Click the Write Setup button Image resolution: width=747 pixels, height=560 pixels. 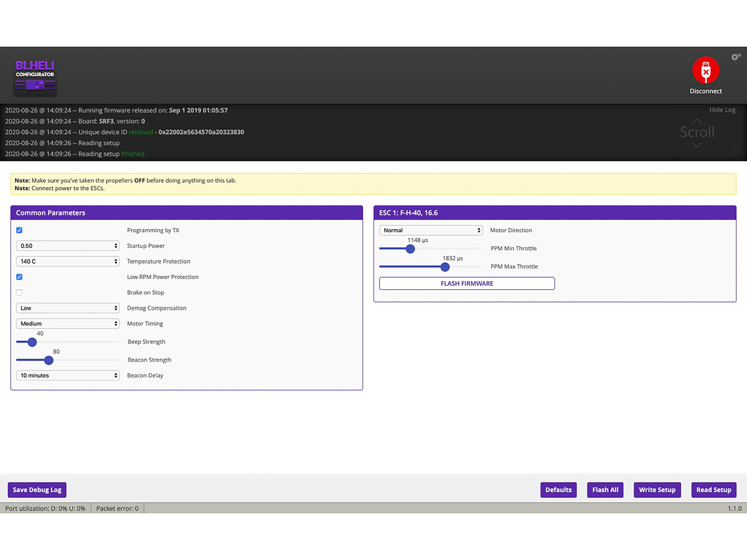point(657,490)
